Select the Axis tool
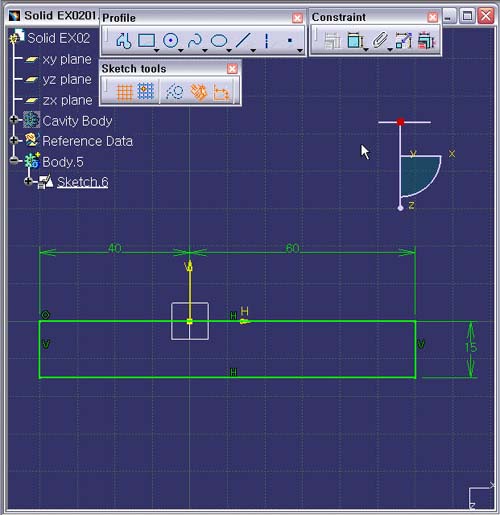This screenshot has width=500, height=515. coord(266,41)
